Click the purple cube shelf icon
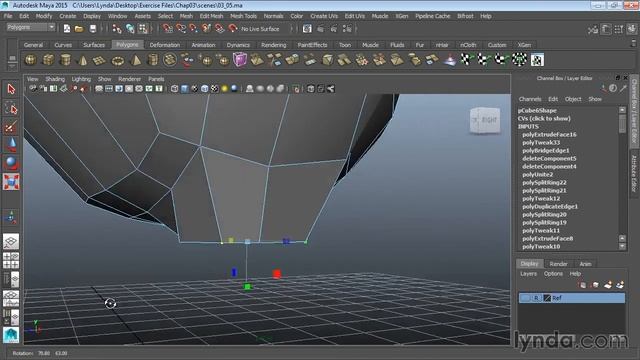 (x=240, y=60)
